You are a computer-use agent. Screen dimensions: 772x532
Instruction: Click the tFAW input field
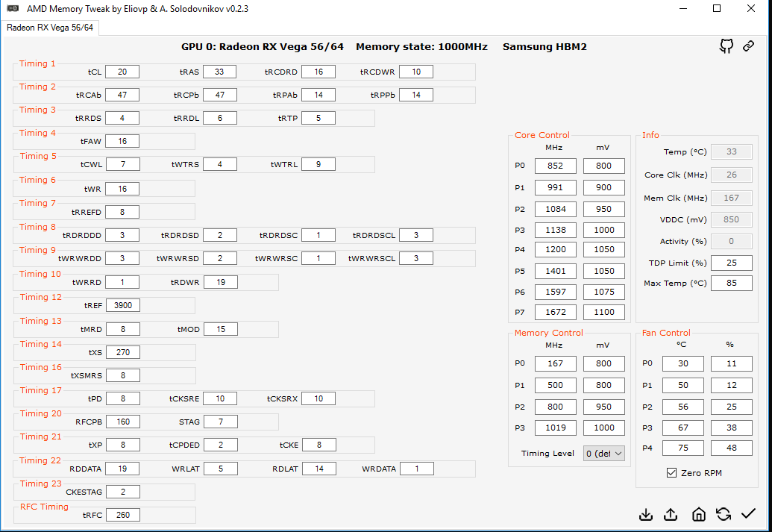122,141
